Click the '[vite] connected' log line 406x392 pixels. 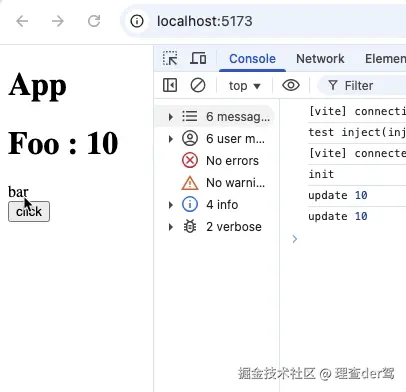click(x=357, y=153)
